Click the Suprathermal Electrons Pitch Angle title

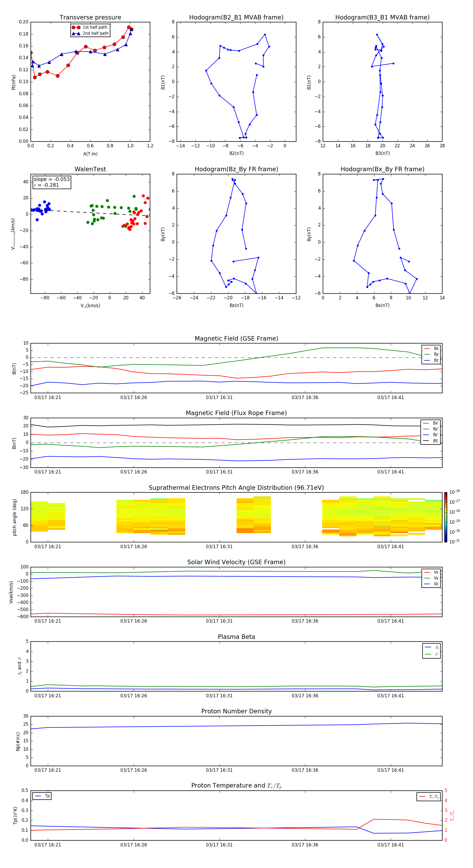(236, 488)
